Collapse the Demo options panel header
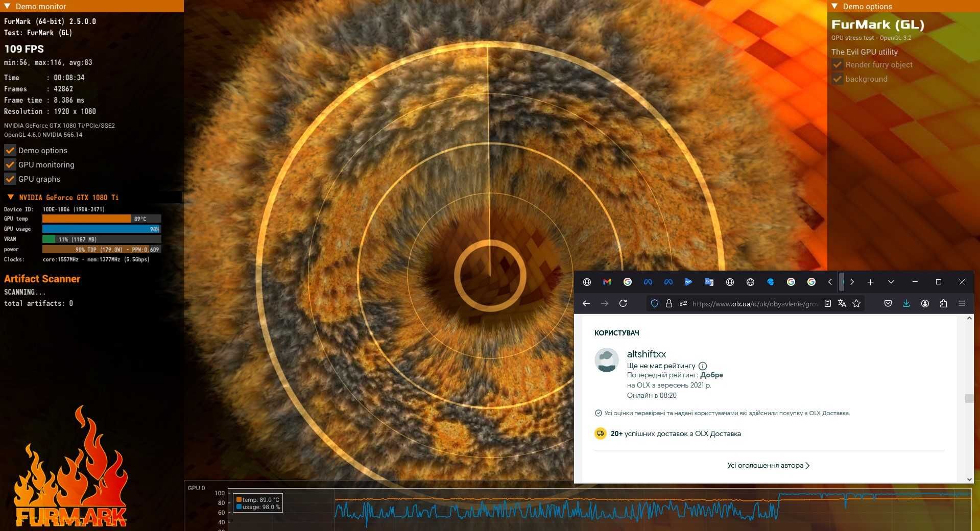The image size is (980, 531). [834, 6]
